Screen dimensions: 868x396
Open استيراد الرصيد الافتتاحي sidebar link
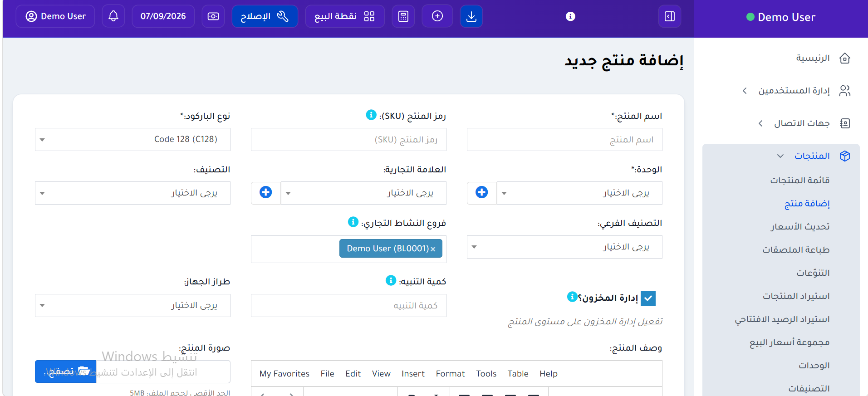(x=782, y=319)
